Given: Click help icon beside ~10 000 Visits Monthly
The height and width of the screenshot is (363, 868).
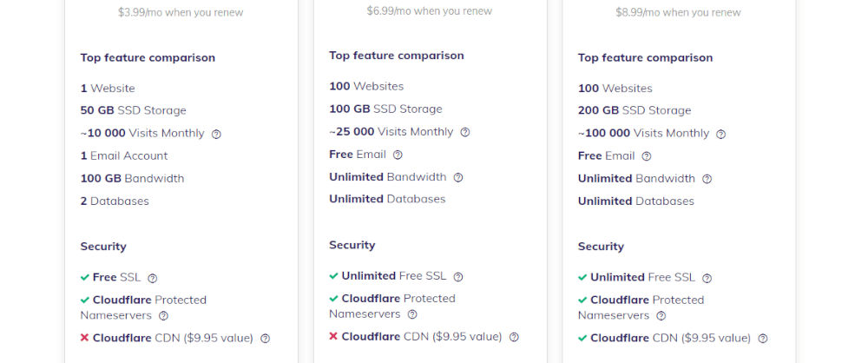Looking at the screenshot, I should (216, 134).
